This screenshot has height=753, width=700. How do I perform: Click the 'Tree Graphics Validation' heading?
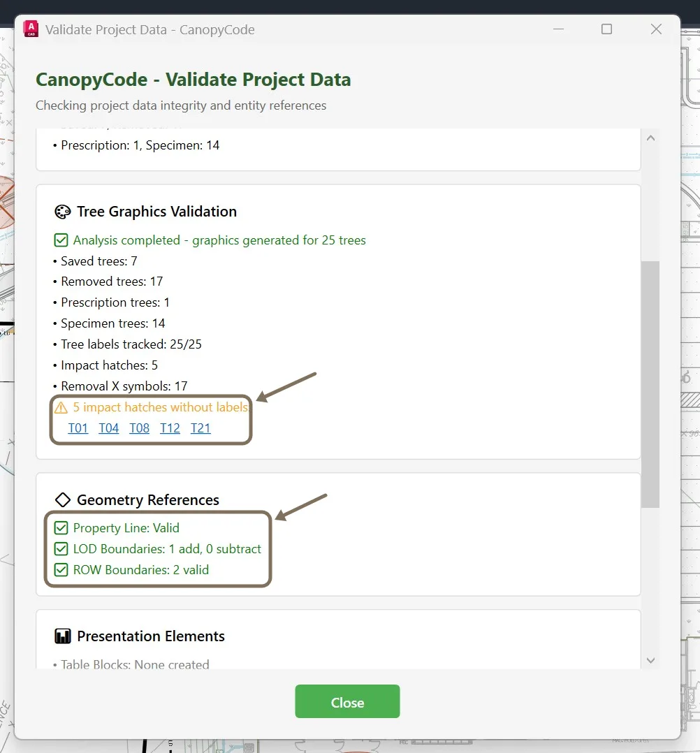coord(156,212)
